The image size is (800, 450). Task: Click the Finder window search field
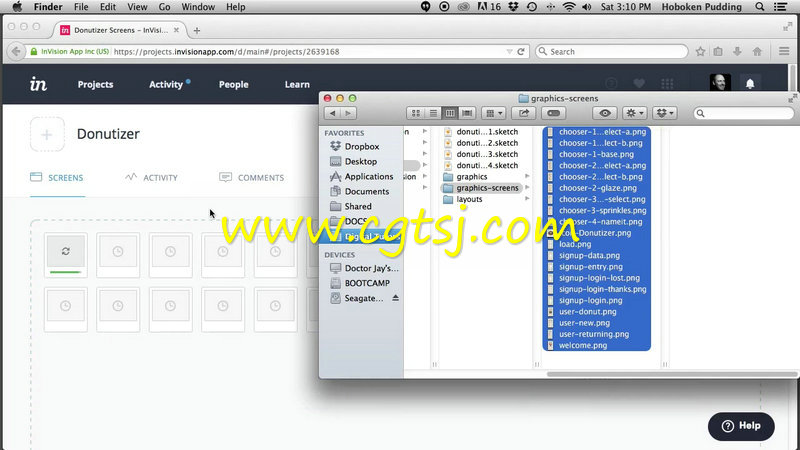743,113
